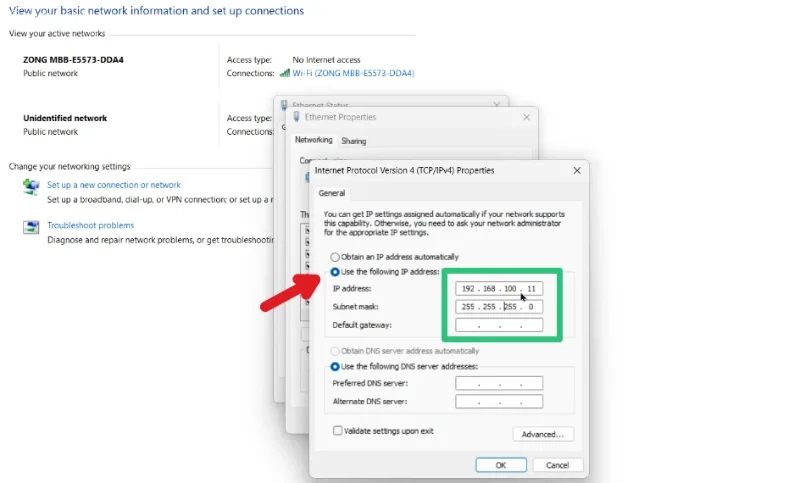
Task: Click the Wi-Fi signal bars icon
Action: click(285, 73)
